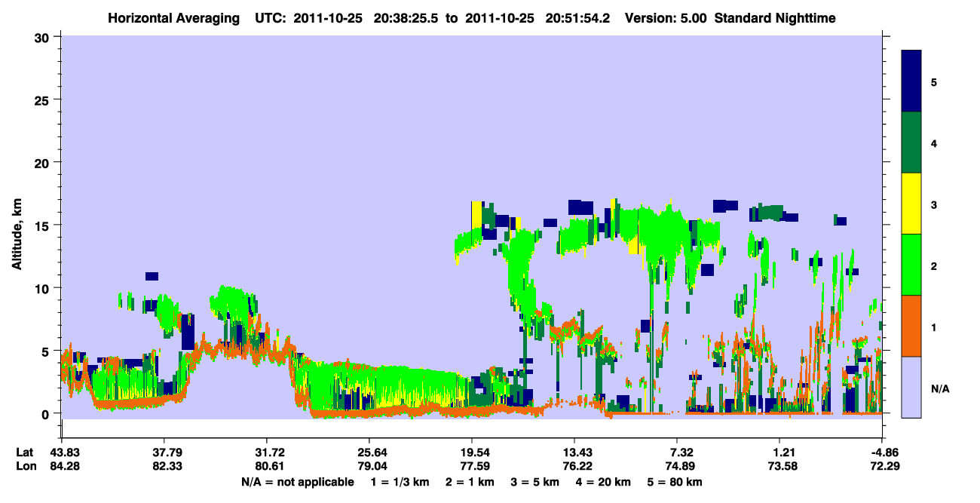Click the dark blue level 5 color swatch
Image resolution: width=980 pixels, height=503 pixels.
[911, 81]
